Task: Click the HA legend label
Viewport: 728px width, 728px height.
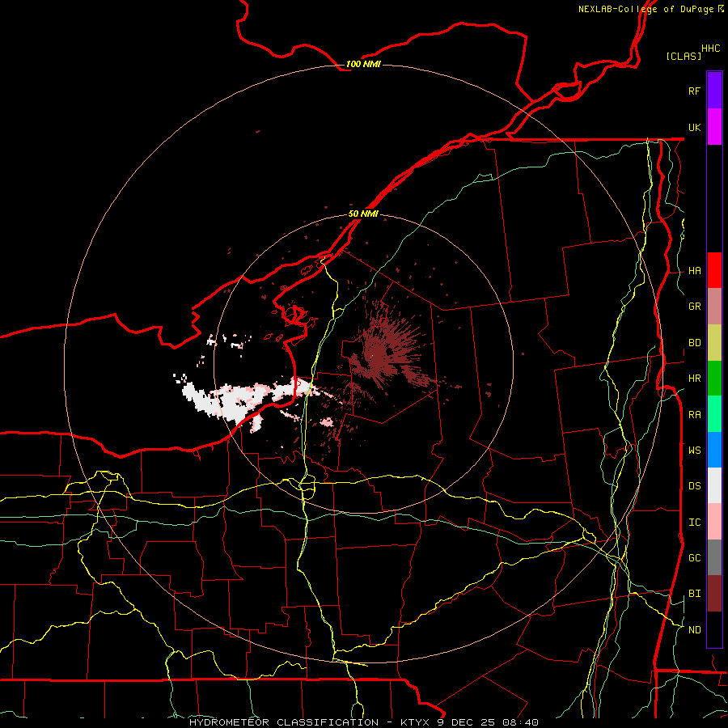Action: (695, 270)
